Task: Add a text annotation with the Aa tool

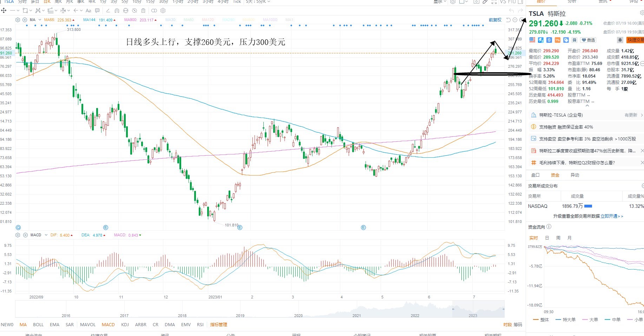Action: (88, 11)
